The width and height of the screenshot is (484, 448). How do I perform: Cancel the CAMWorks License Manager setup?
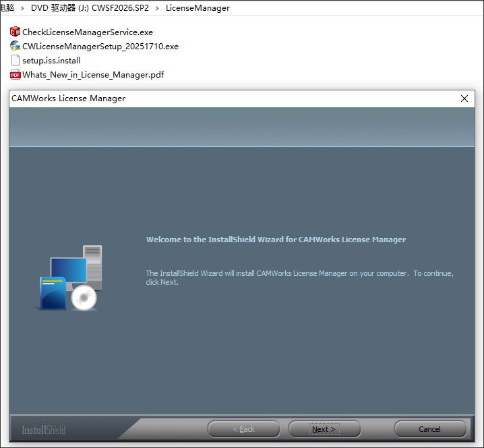point(429,429)
